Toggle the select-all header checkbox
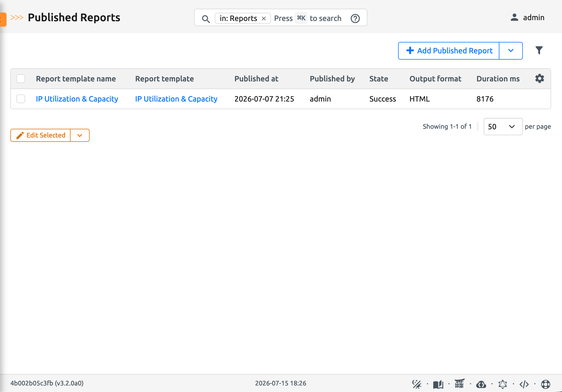 21,79
